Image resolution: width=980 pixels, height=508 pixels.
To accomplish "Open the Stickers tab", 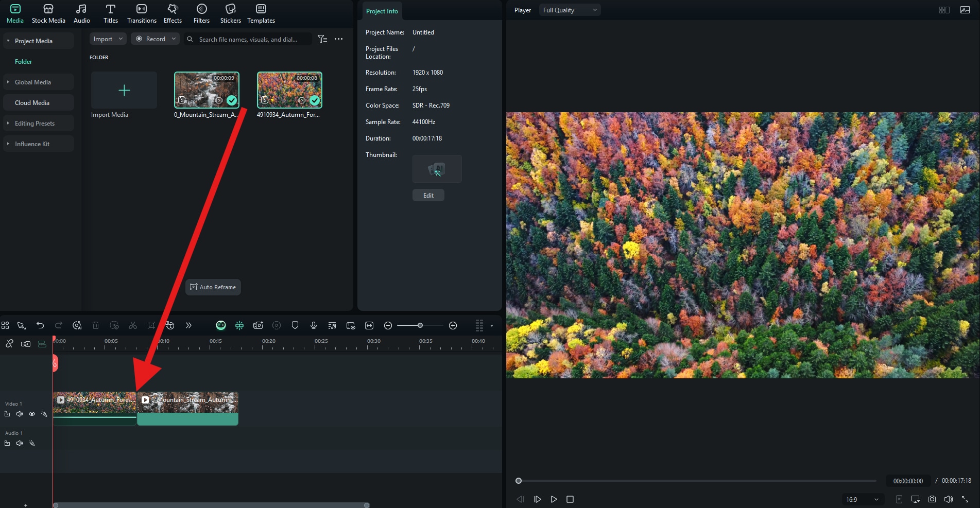I will (x=230, y=14).
